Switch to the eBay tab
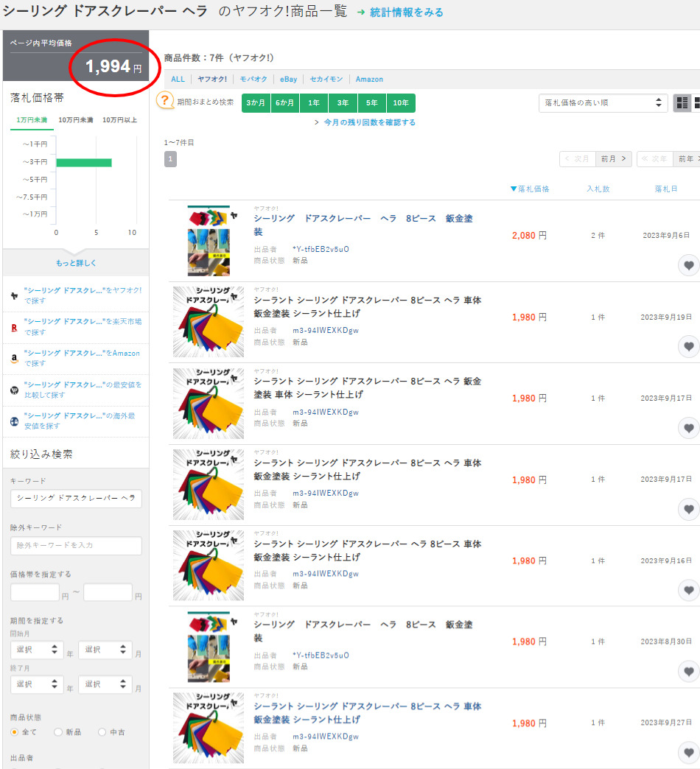 click(x=288, y=80)
